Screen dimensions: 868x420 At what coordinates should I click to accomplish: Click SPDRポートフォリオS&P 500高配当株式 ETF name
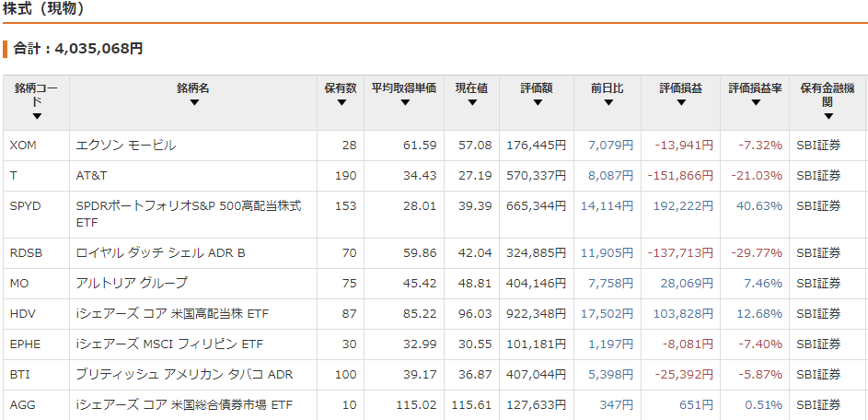[x=188, y=214]
